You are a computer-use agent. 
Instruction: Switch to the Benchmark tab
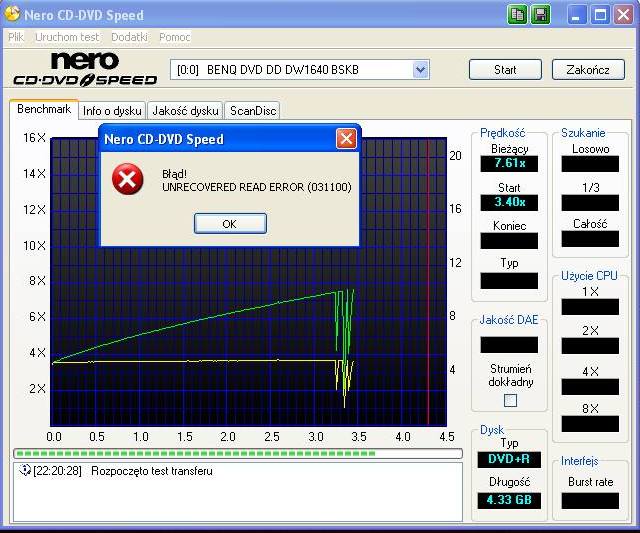click(x=44, y=109)
